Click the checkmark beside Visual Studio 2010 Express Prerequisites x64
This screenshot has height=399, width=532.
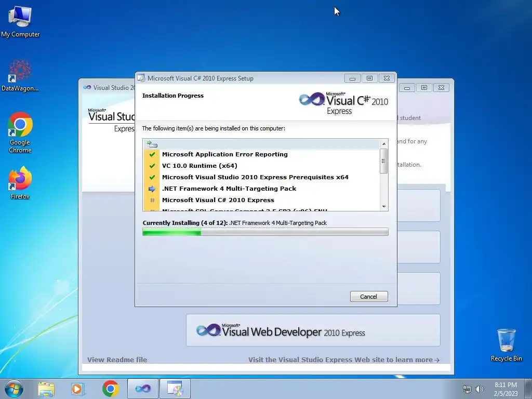coord(152,177)
